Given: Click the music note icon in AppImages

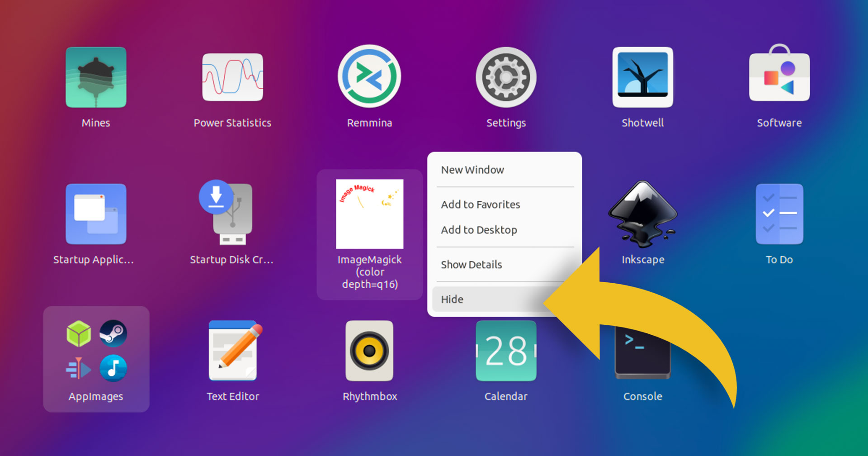Looking at the screenshot, I should point(113,368).
